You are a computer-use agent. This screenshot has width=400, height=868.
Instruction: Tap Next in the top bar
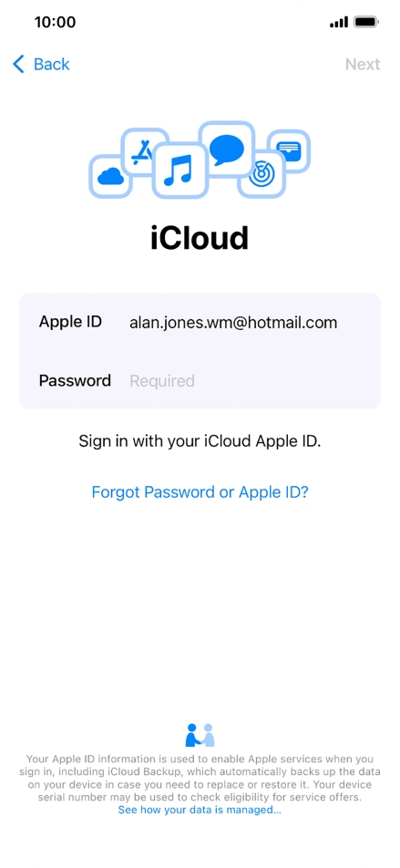coord(363,64)
